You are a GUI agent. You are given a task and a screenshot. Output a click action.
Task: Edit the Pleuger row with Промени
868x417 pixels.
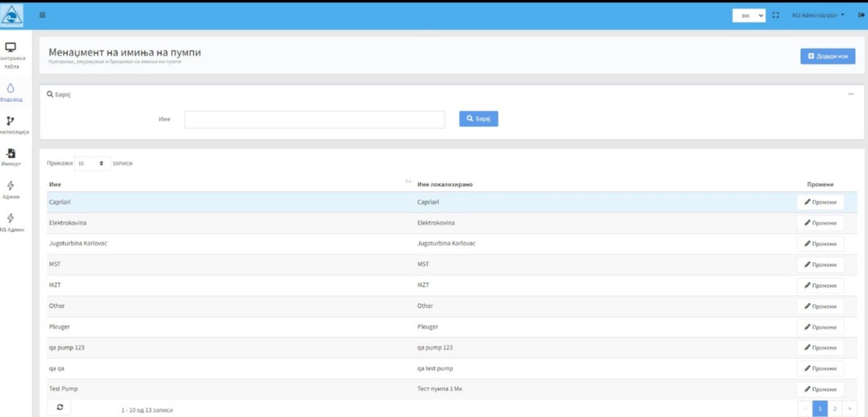pyautogui.click(x=820, y=327)
